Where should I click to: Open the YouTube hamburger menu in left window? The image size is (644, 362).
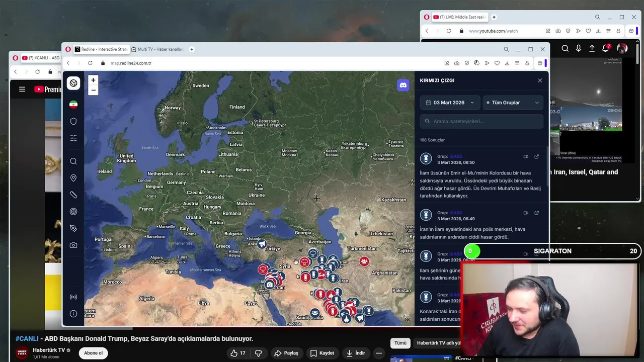pos(22,89)
